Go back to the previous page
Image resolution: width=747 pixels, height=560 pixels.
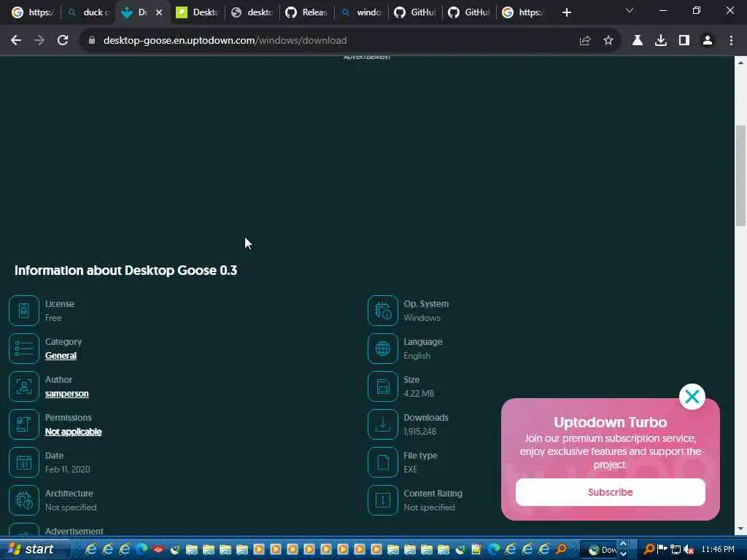click(16, 41)
